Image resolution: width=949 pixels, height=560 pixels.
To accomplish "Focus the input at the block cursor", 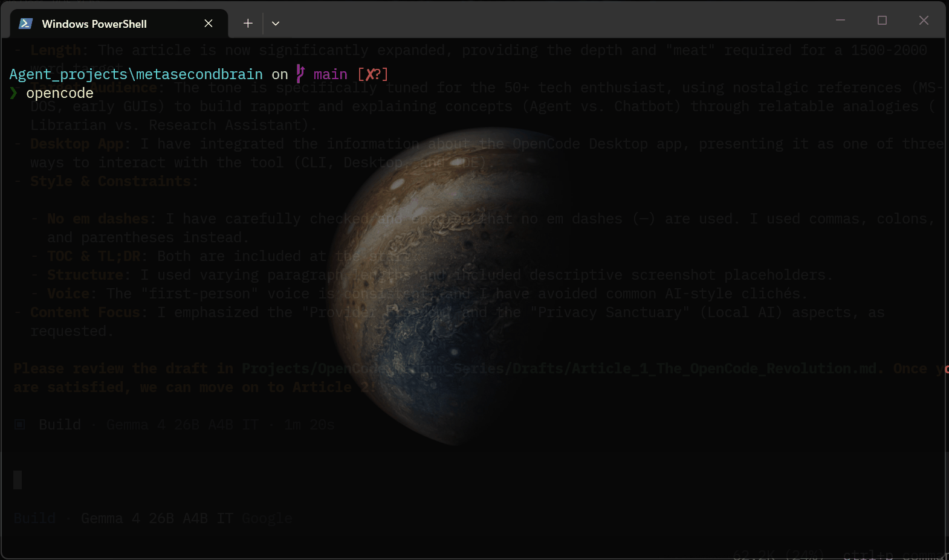I will tap(18, 480).
